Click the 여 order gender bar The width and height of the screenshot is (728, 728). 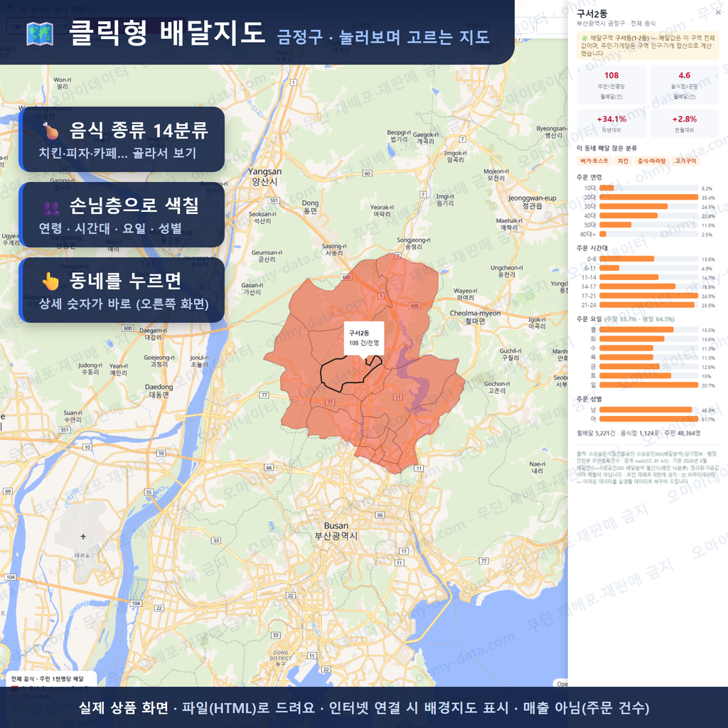(x=648, y=419)
